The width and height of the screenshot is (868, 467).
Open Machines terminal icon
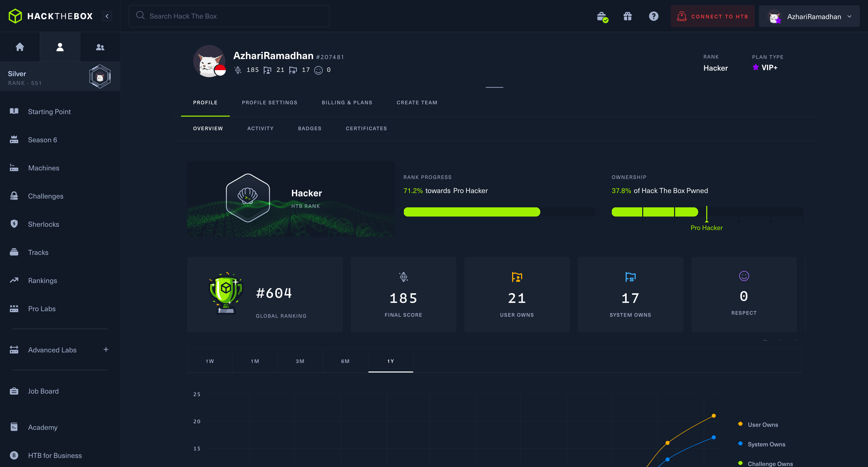click(x=14, y=168)
